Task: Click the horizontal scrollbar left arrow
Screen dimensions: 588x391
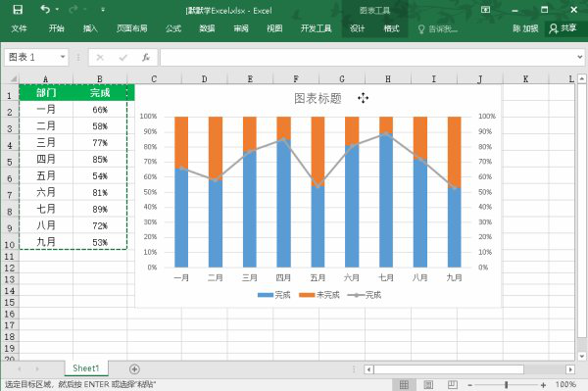Action: (368, 369)
